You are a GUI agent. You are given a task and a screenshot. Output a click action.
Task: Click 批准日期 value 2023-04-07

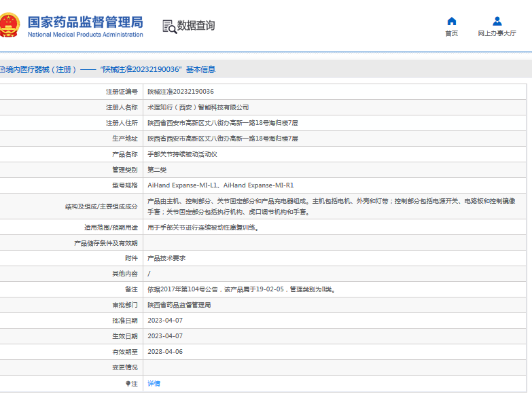click(x=165, y=321)
